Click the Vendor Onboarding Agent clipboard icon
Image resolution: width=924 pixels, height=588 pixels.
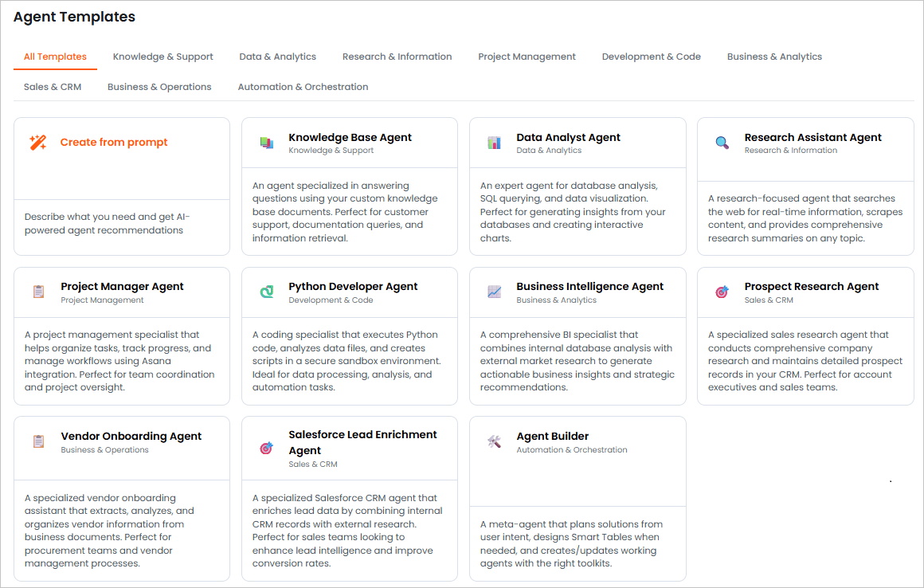coord(38,442)
